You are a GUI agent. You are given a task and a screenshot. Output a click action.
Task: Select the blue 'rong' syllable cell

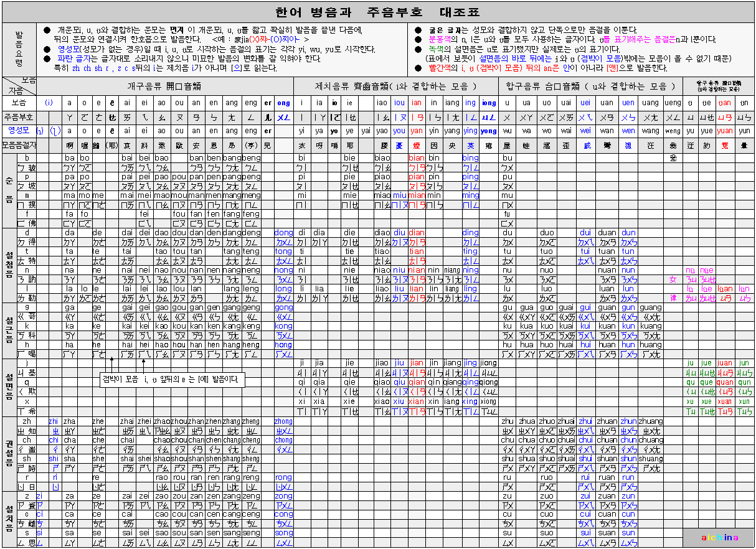pyautogui.click(x=283, y=477)
